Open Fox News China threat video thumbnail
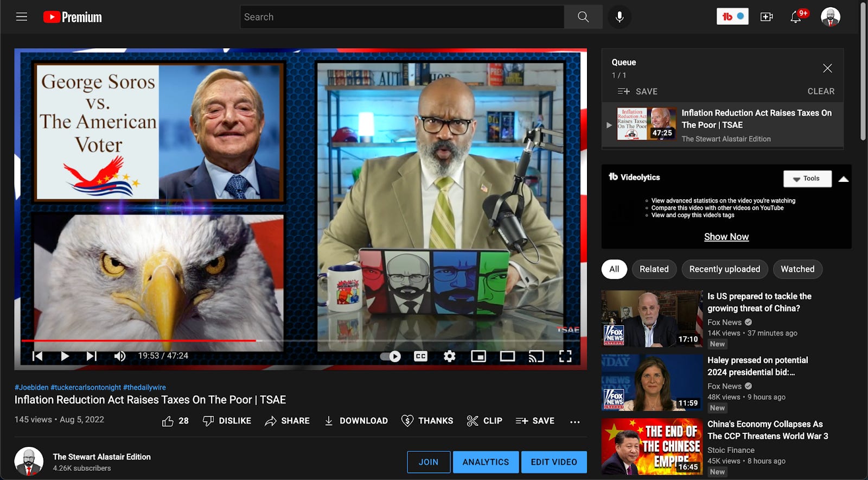The width and height of the screenshot is (868, 480). (x=652, y=319)
